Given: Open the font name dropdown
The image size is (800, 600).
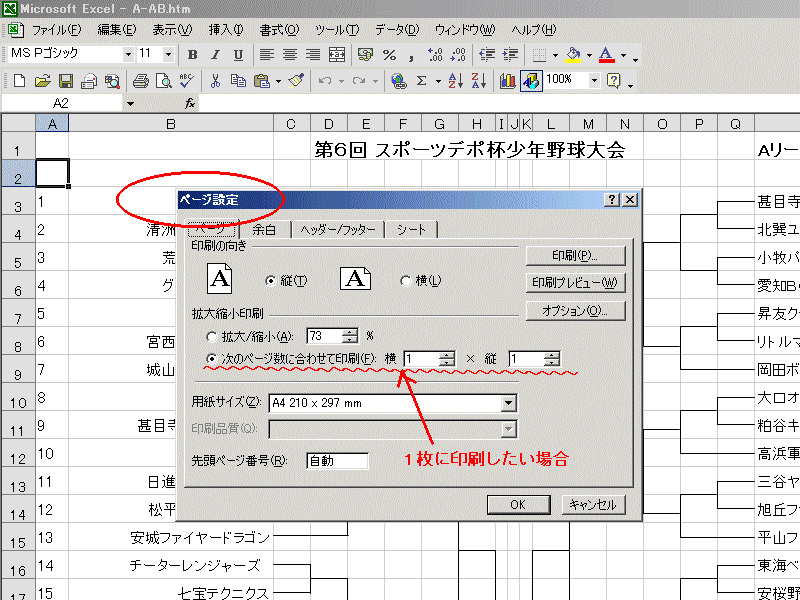Looking at the screenshot, I should click(128, 54).
